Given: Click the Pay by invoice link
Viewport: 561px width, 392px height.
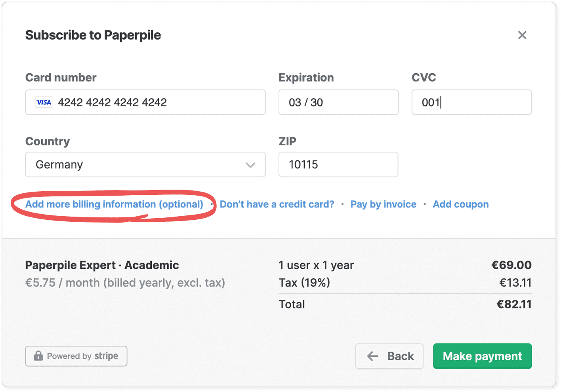Looking at the screenshot, I should (x=383, y=204).
